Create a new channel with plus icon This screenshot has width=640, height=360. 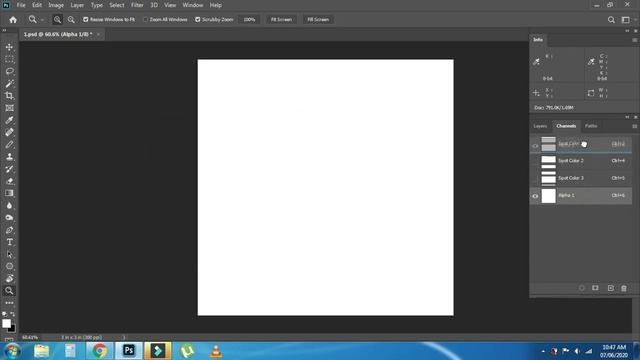pos(611,288)
